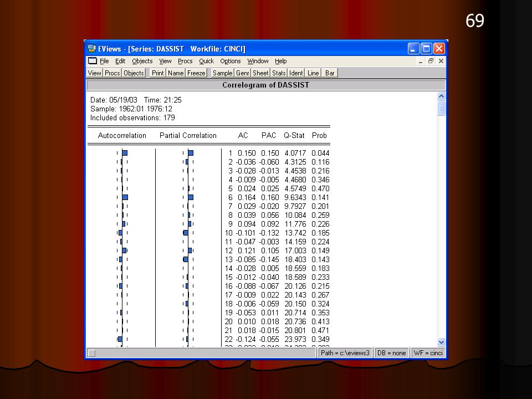Click the WF = cinci status entry
The width and height of the screenshot is (532, 399).
[428, 353]
